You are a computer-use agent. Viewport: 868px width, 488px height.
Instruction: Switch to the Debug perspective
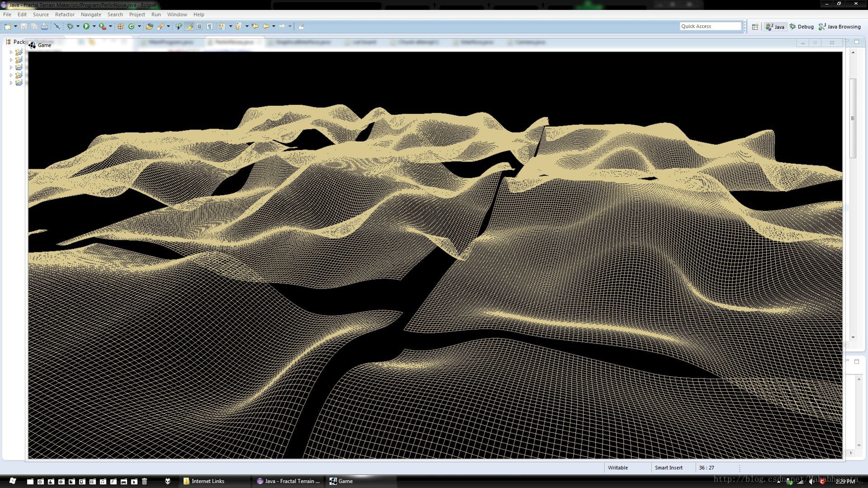(802, 27)
